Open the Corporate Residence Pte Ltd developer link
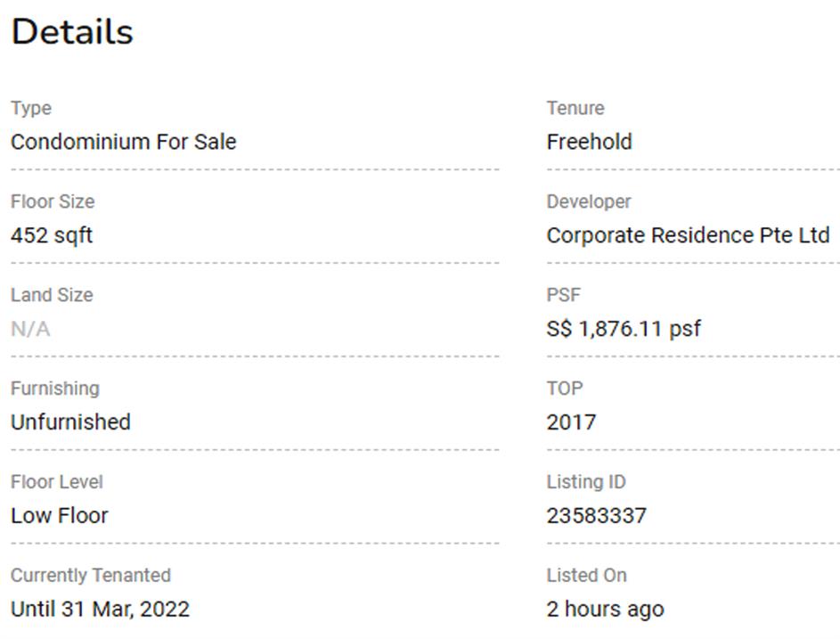 point(688,235)
